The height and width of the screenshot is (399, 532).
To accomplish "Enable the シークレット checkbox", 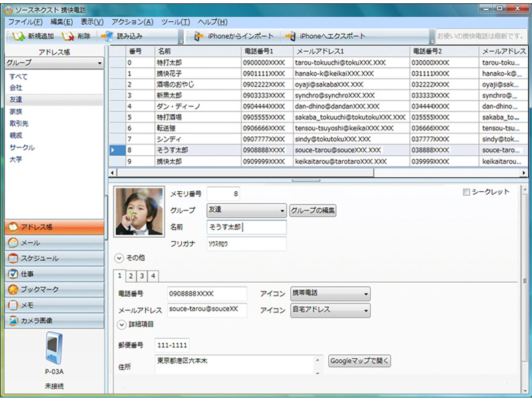I will point(467,192).
